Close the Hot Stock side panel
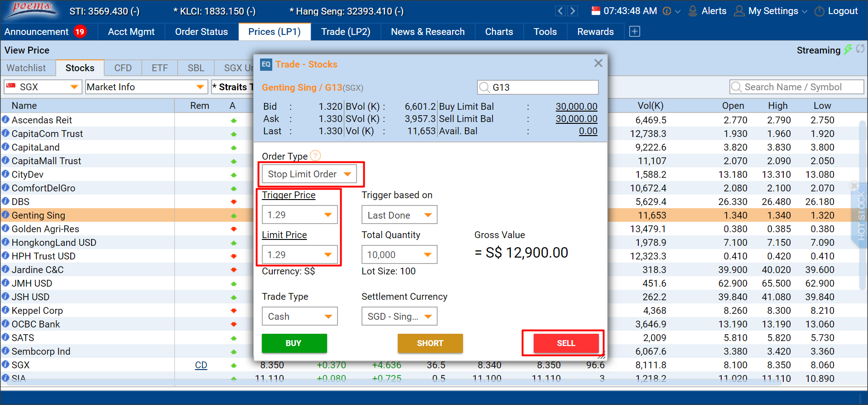Viewport: 868px width, 405px height. click(x=854, y=185)
